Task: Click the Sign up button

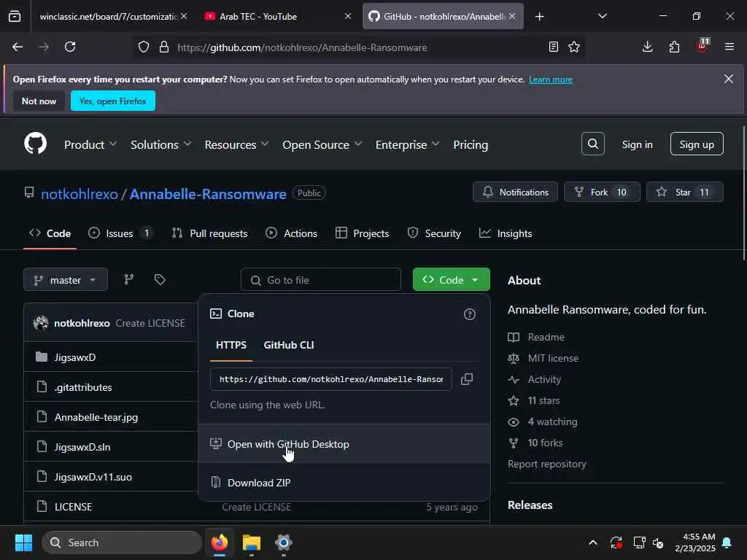Action: pos(697,144)
